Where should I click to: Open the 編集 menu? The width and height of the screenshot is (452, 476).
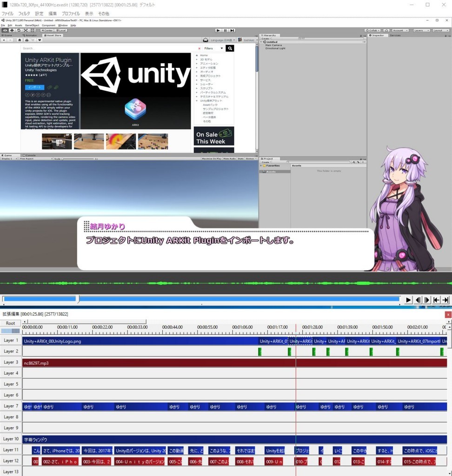pyautogui.click(x=53, y=13)
